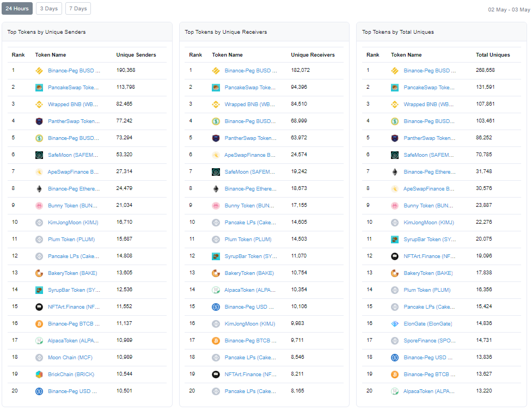Click the 10,501 unique senders value
This screenshot has height=411, width=532.
point(124,391)
